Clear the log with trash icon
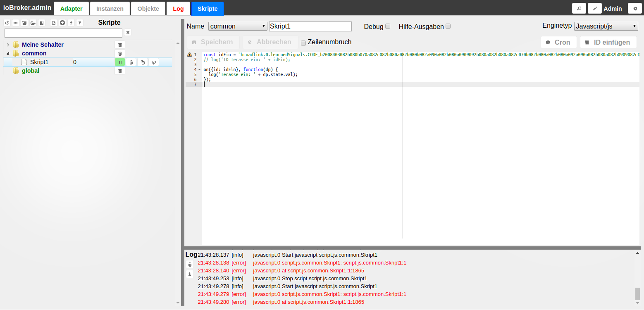Image resolution: width=644 pixels, height=310 pixels. click(190, 265)
